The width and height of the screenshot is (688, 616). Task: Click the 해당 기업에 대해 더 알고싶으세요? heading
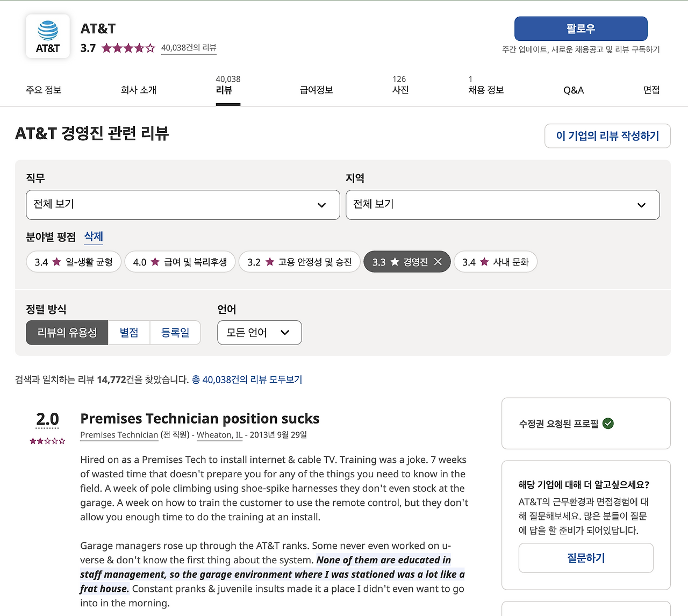tap(584, 485)
